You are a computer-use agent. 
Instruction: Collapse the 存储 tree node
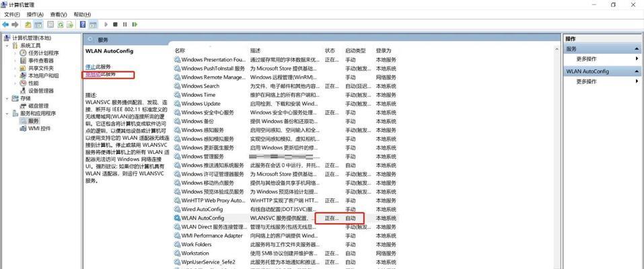(7, 98)
